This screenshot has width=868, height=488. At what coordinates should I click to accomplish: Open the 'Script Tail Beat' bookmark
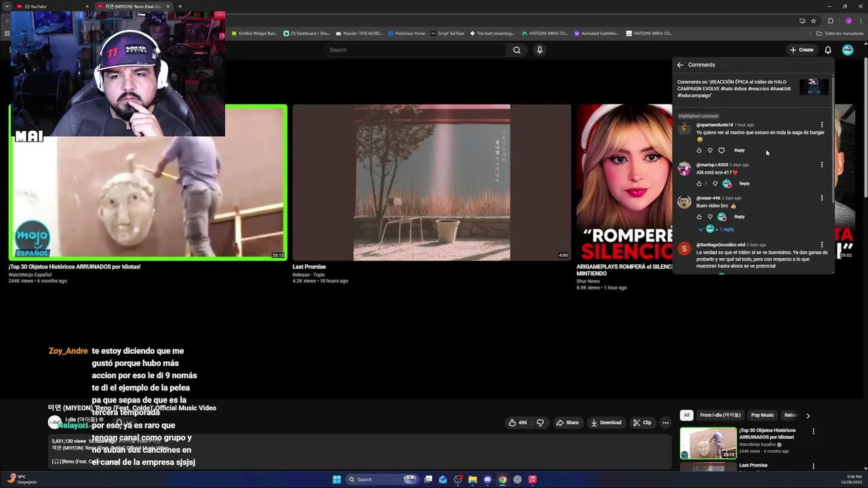pyautogui.click(x=448, y=33)
